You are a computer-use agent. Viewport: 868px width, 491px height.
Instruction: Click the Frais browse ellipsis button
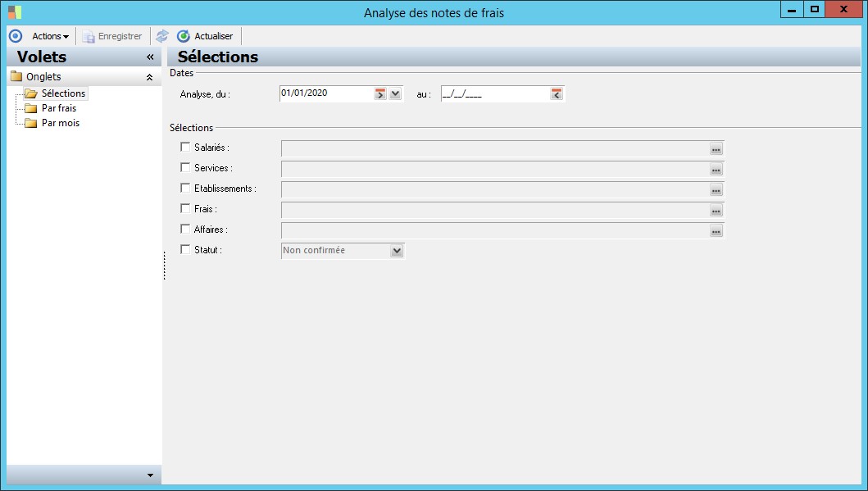coord(716,211)
